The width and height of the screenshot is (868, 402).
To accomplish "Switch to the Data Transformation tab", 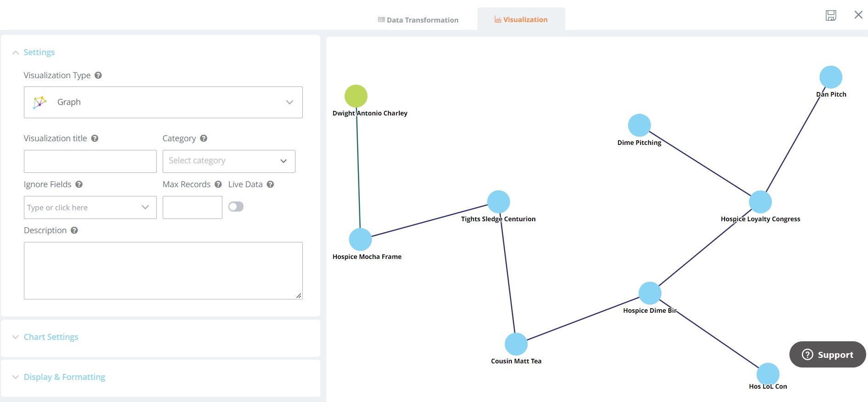I will (418, 20).
